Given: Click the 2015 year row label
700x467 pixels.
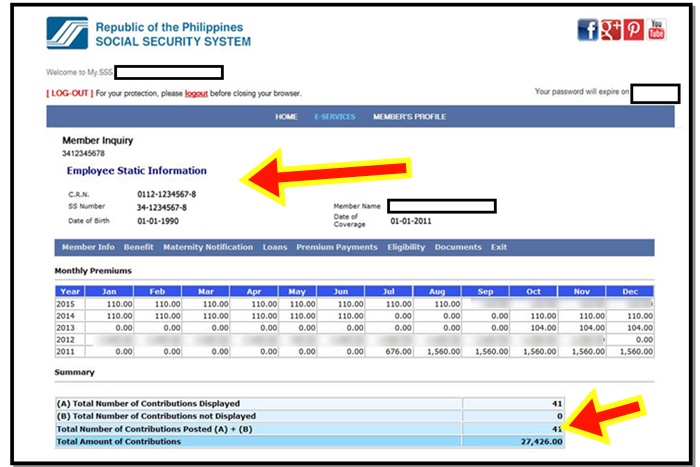Looking at the screenshot, I should (x=65, y=304).
